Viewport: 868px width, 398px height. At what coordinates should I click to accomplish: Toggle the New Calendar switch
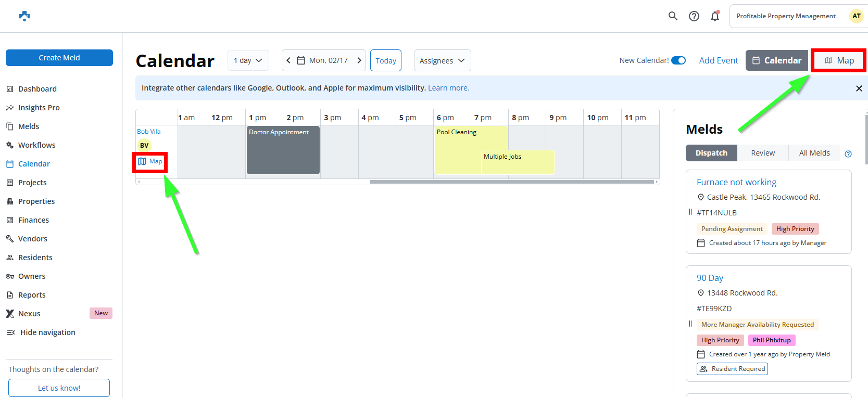pyautogui.click(x=678, y=60)
